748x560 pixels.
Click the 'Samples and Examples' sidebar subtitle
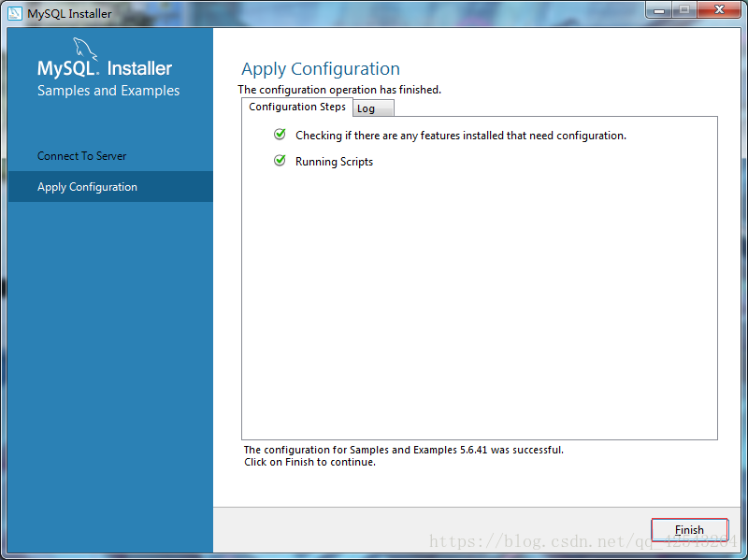(x=108, y=91)
